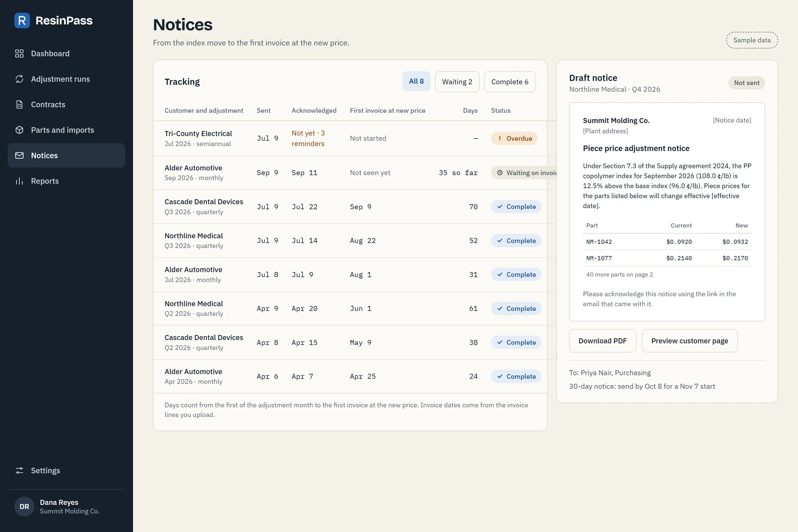The width and height of the screenshot is (798, 532).
Task: Open Contracts in the sidebar
Action: (x=66, y=104)
